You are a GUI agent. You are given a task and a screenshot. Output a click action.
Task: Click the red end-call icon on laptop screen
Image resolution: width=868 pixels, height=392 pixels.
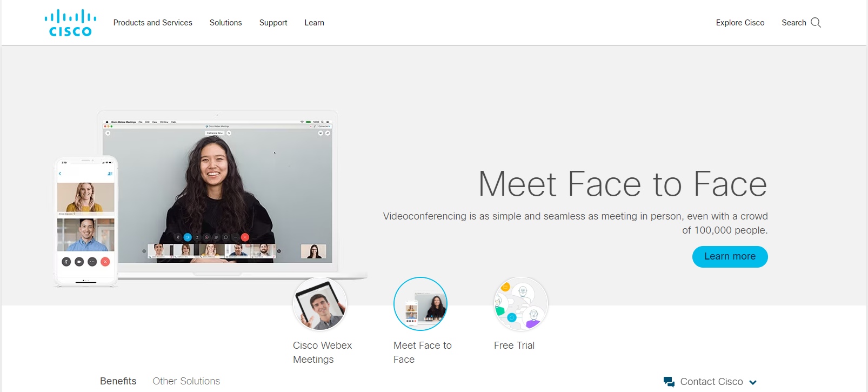[245, 237]
